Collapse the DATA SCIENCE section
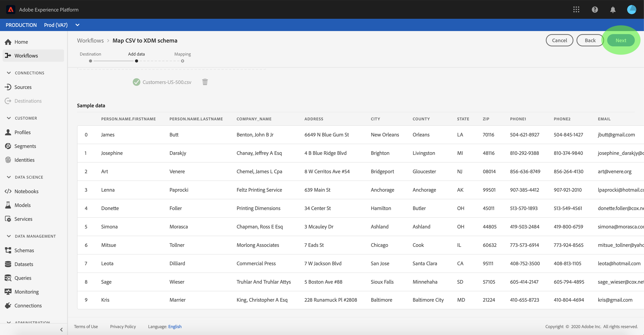644x335 pixels. tap(9, 177)
